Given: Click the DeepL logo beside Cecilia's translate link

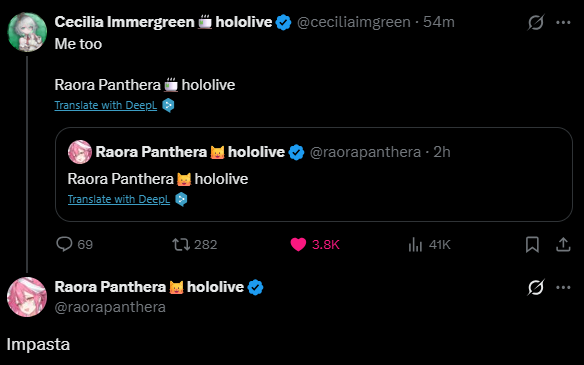Looking at the screenshot, I should click(x=168, y=105).
